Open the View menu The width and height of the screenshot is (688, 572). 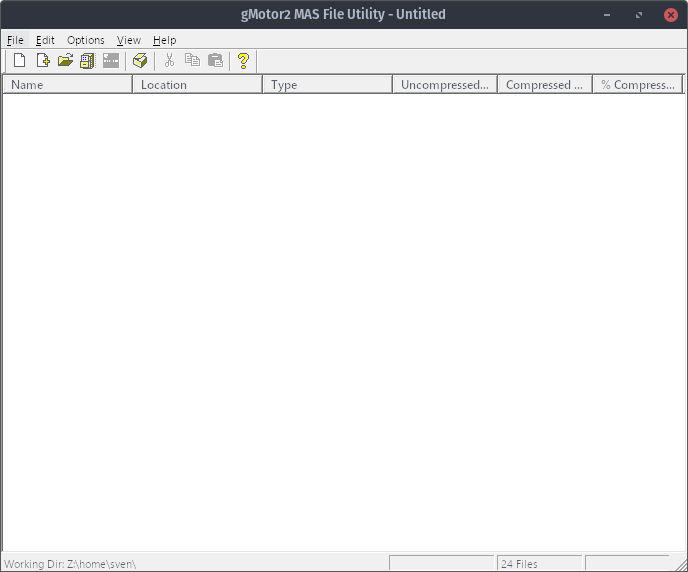pyautogui.click(x=129, y=40)
